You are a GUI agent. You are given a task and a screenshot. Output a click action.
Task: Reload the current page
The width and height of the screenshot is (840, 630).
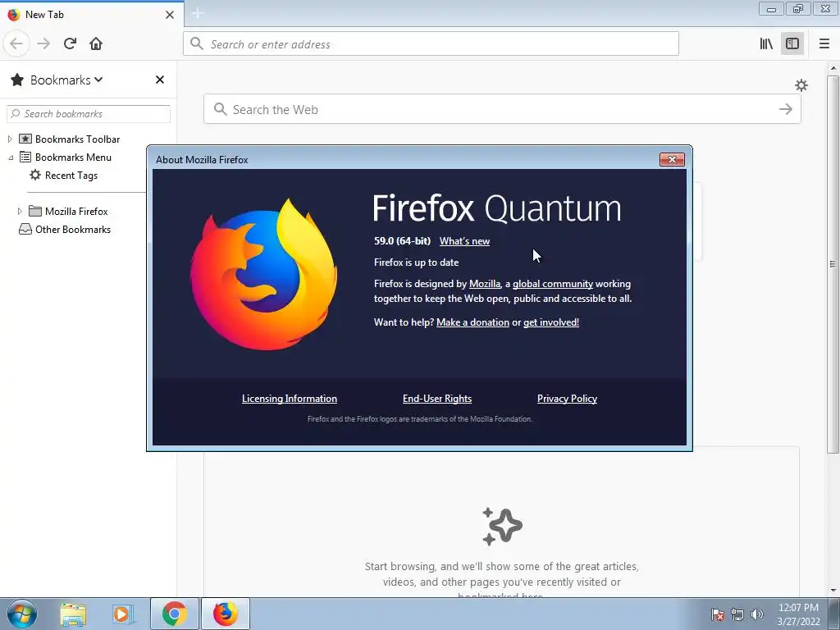[x=70, y=44]
